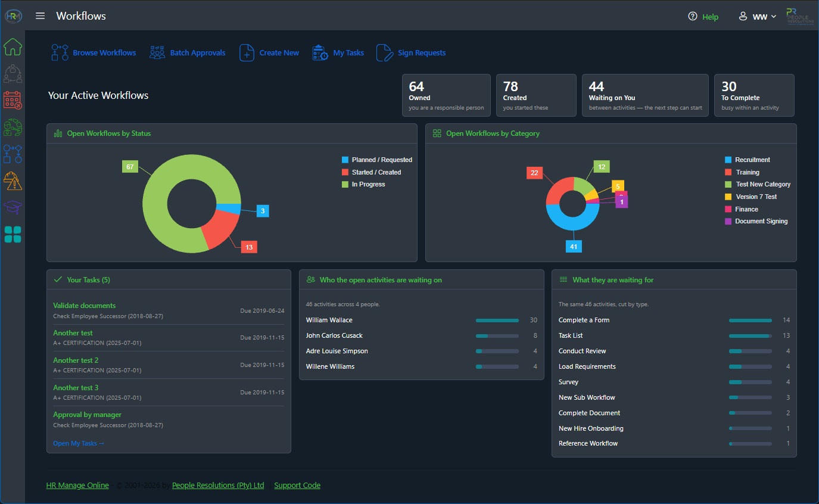Toggle the Planned / Requested legend entry
819x504 pixels.
coord(377,160)
